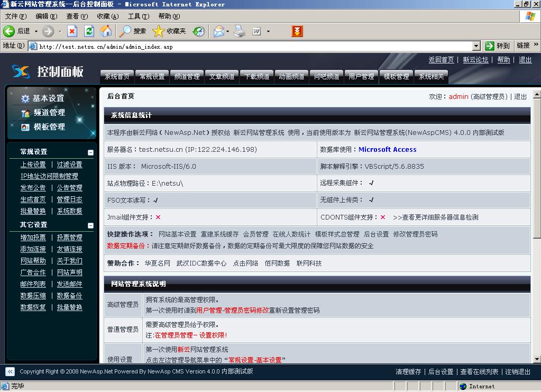Switch to the 文章频道 tab

222,76
